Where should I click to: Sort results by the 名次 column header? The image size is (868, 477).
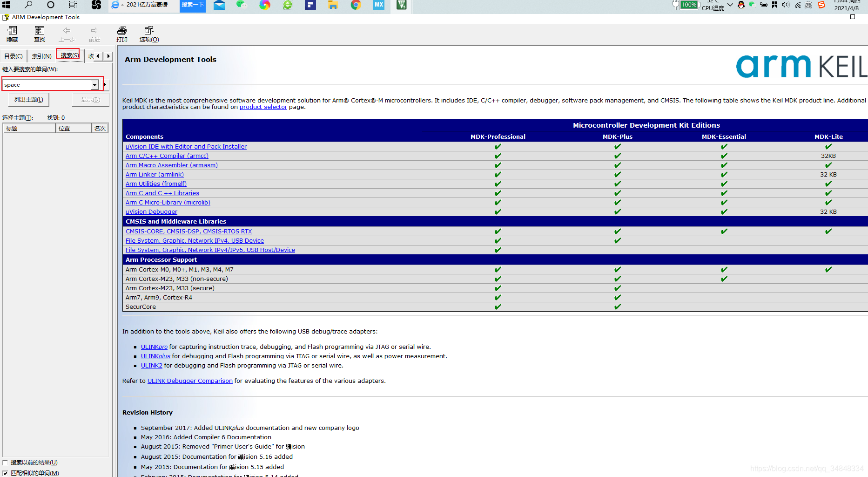coord(100,128)
